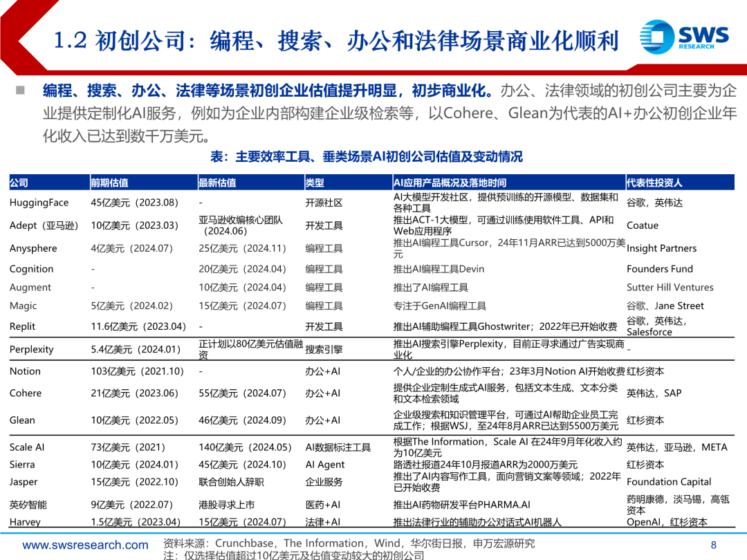The height and width of the screenshot is (560, 747).
Task: Click the page number 8
Action: [713, 545]
